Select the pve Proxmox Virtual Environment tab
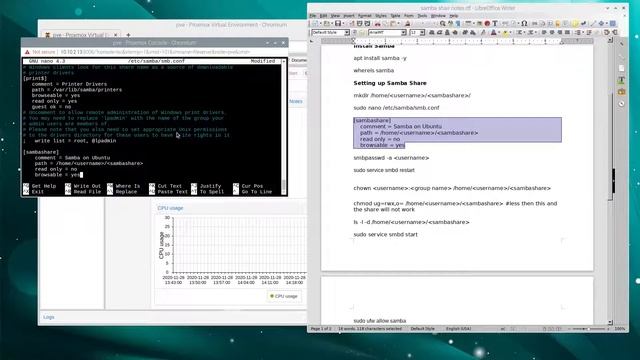 [x=80, y=35]
